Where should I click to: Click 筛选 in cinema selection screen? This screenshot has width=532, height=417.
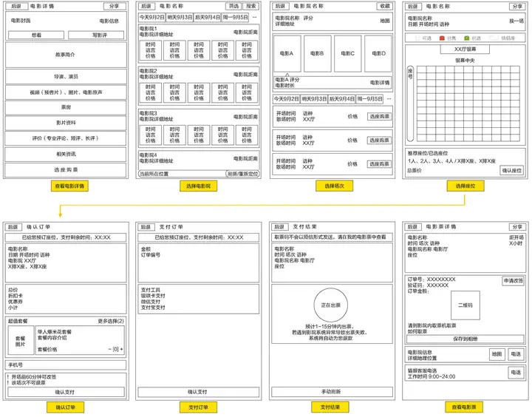pyautogui.click(x=233, y=6)
